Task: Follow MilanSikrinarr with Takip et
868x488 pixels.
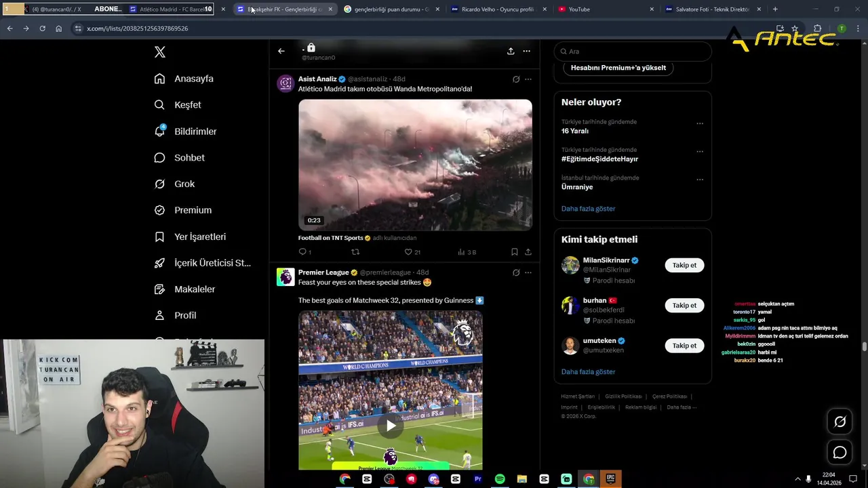Action: 684,265
